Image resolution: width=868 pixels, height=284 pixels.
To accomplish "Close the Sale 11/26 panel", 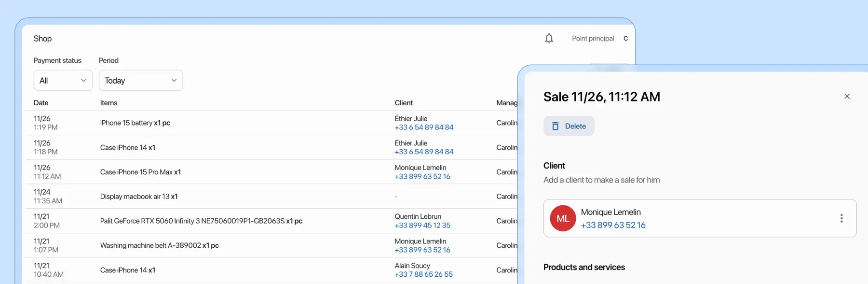I will tap(847, 97).
